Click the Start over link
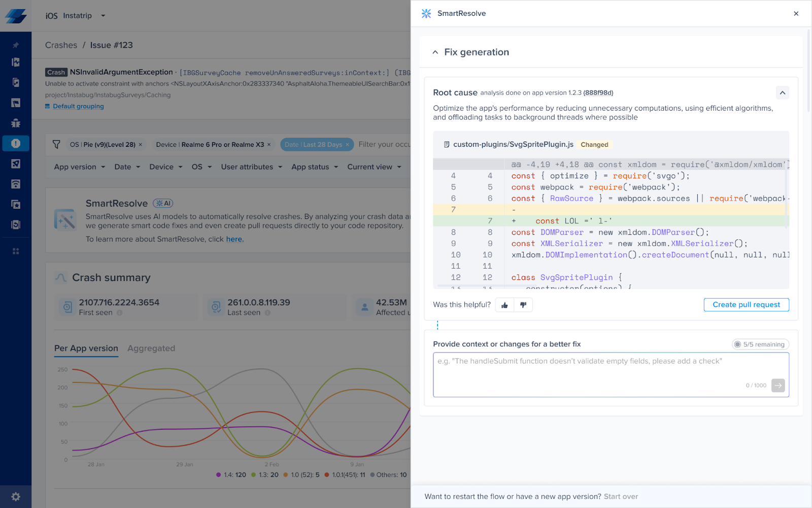This screenshot has width=812, height=508. tap(621, 496)
